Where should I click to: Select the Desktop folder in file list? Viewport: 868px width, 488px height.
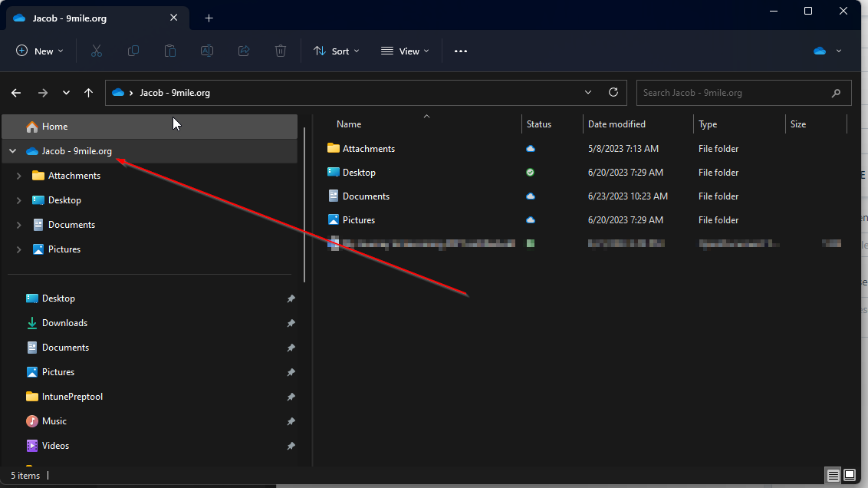tap(359, 173)
